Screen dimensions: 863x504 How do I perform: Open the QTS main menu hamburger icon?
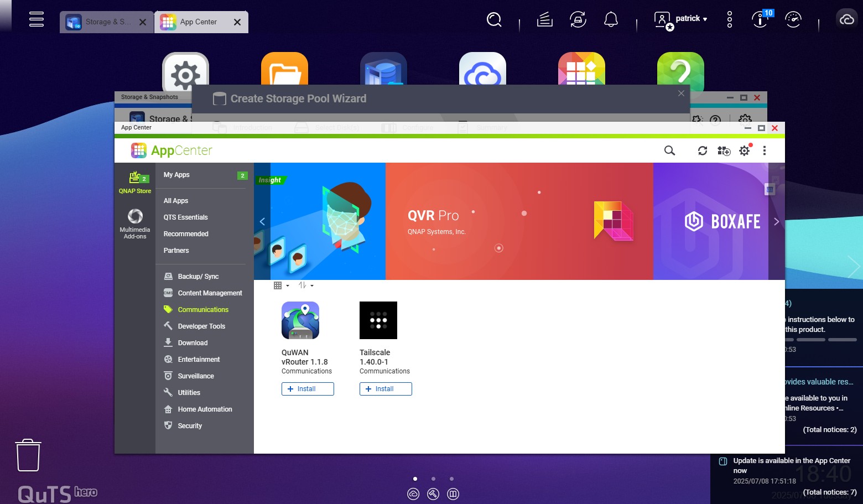point(37,19)
